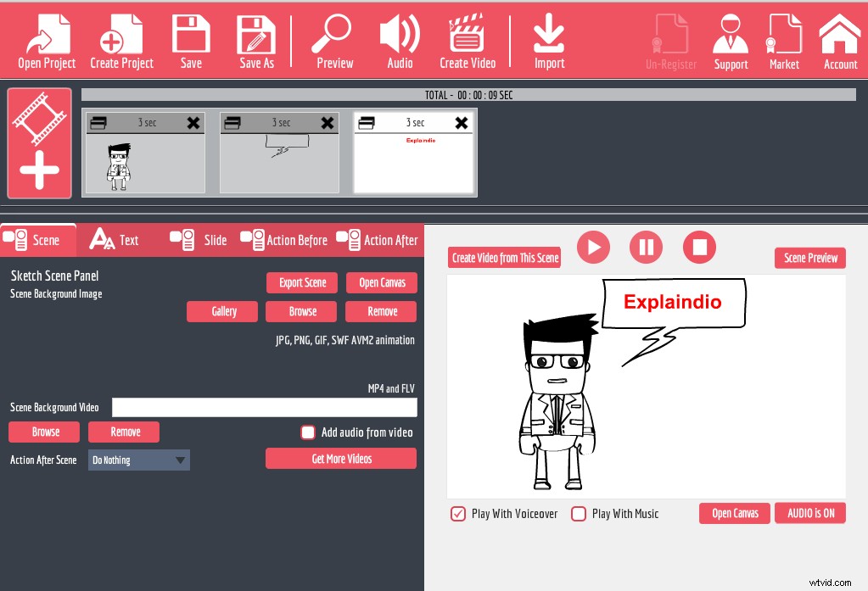Open the Action After Scene dropdown
This screenshot has height=591, width=868.
(138, 460)
